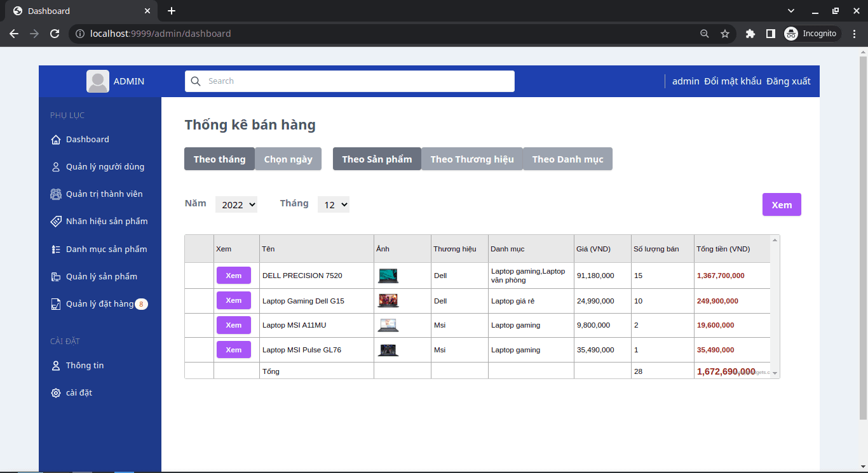The image size is (868, 473).
Task: Open the tab search chevron in title bar
Action: (791, 11)
